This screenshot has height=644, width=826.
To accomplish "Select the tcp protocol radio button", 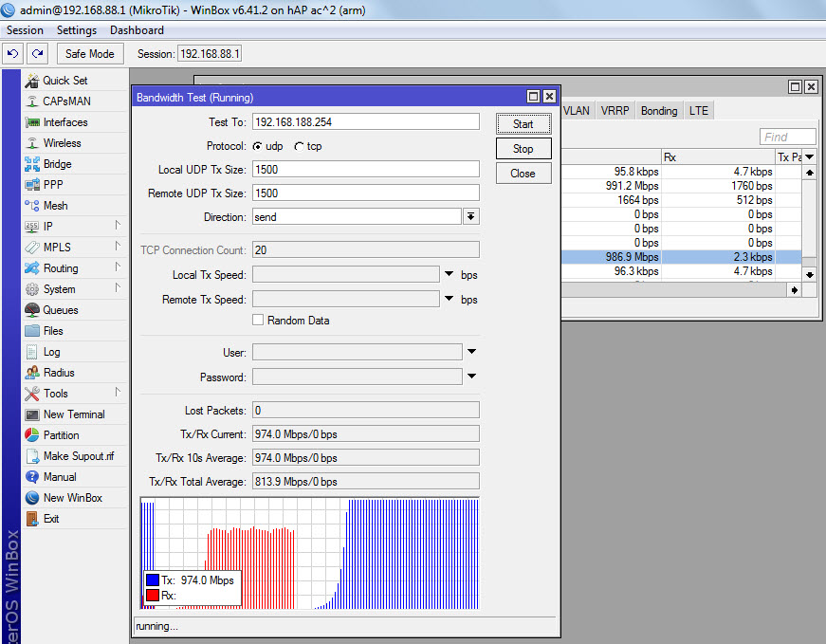I will (x=299, y=146).
